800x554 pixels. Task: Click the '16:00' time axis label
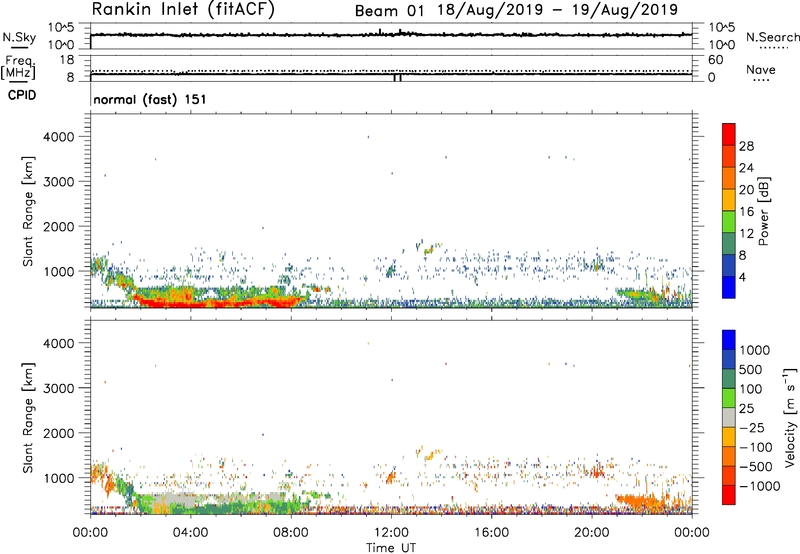pos(491,533)
